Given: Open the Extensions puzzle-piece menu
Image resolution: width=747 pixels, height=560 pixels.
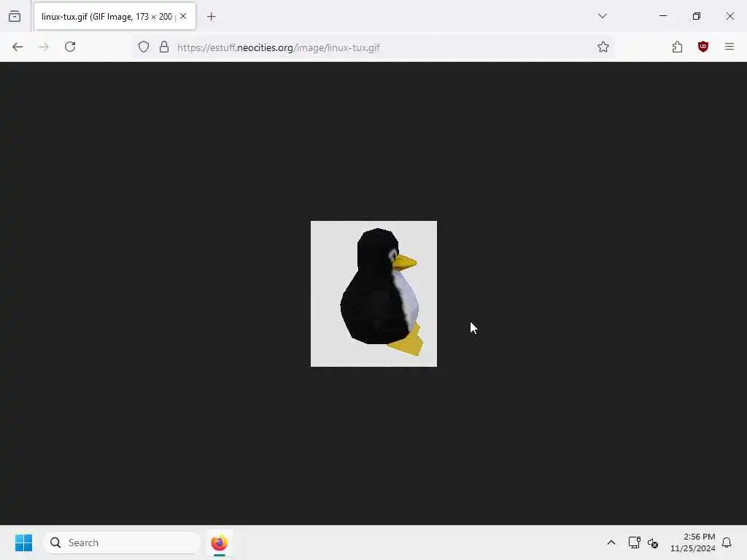Looking at the screenshot, I should coord(677,47).
